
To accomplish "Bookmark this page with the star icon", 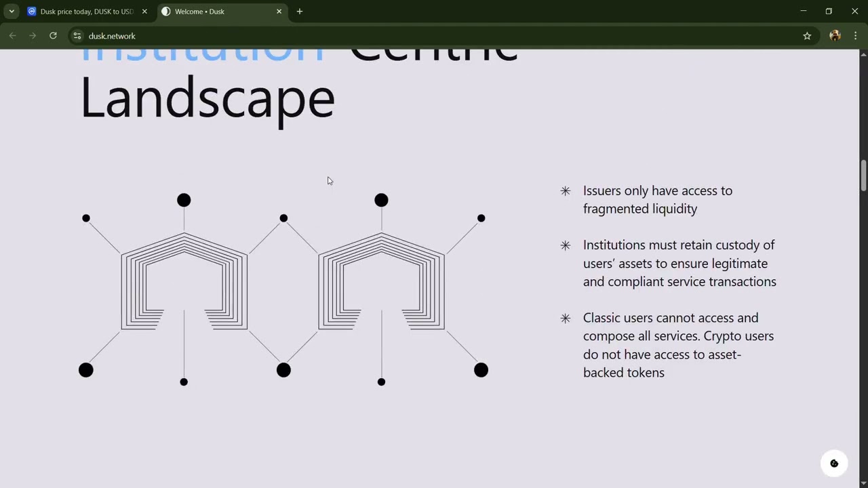I will point(807,36).
